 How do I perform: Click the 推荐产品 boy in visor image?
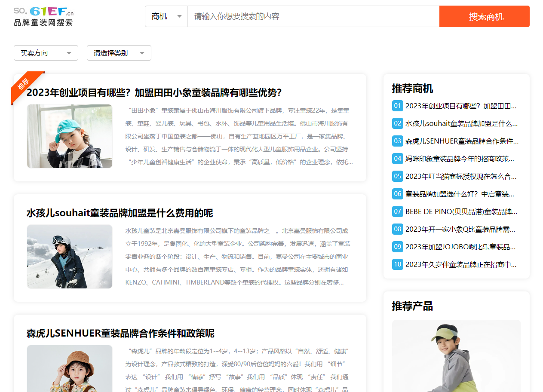[457, 356]
